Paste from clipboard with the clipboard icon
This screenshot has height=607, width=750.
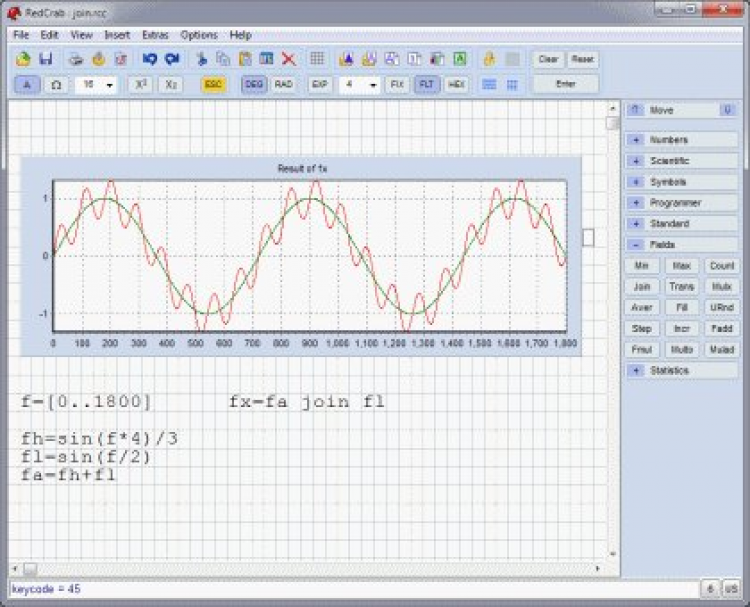(245, 59)
